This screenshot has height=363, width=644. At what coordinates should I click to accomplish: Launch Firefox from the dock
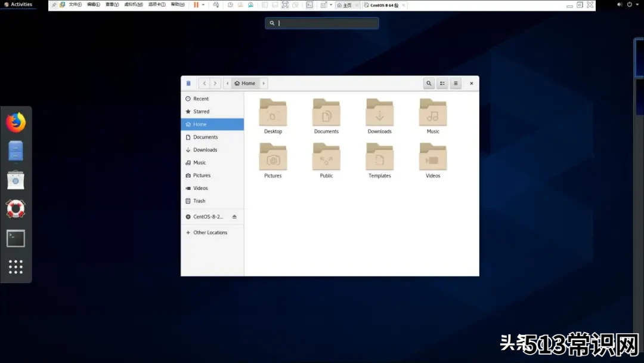click(x=16, y=122)
